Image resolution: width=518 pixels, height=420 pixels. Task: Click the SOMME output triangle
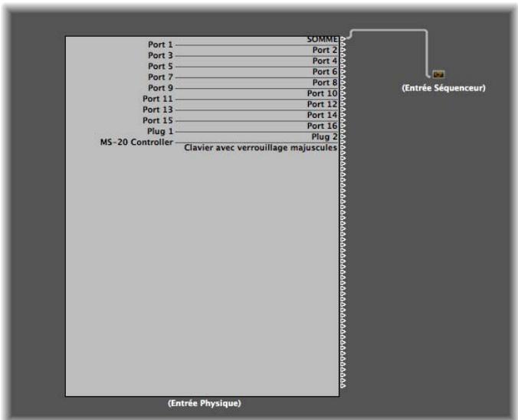pyautogui.click(x=343, y=39)
